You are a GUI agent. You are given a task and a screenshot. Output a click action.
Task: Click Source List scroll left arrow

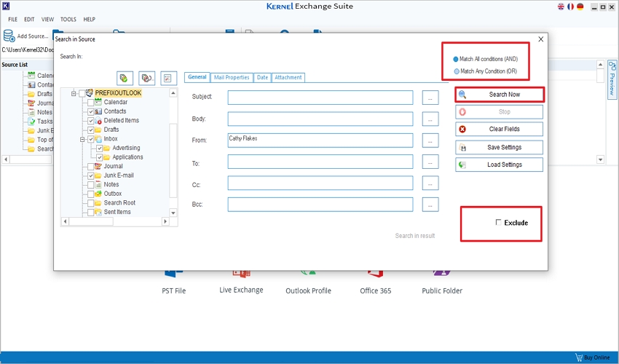(6, 159)
